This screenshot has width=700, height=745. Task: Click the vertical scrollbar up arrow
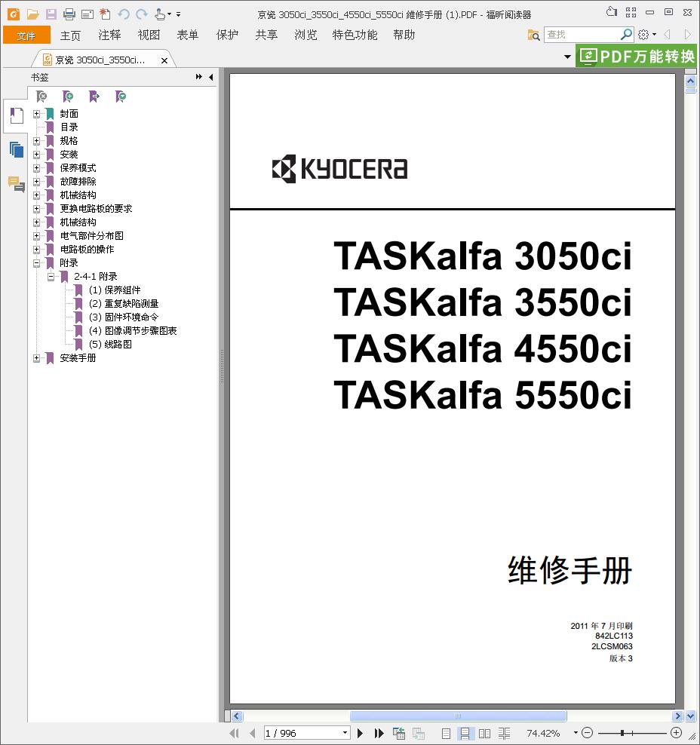(690, 81)
